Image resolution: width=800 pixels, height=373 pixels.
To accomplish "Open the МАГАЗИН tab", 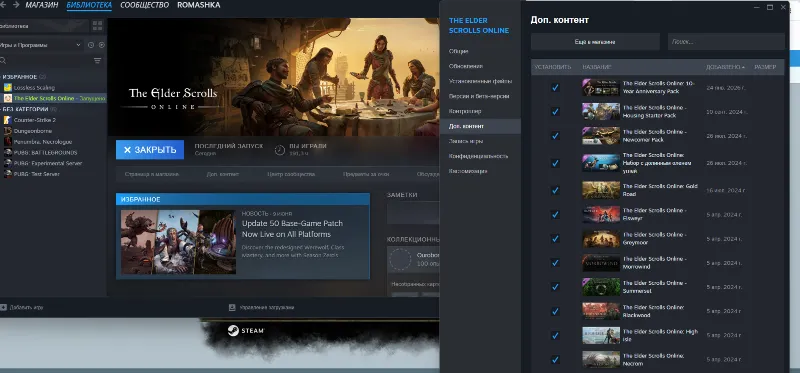I will [42, 5].
